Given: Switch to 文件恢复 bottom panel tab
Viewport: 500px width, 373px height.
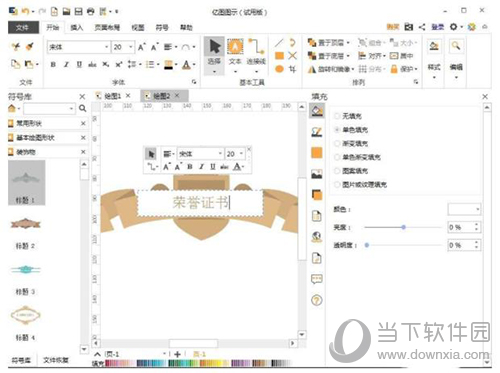Looking at the screenshot, I should tap(56, 360).
